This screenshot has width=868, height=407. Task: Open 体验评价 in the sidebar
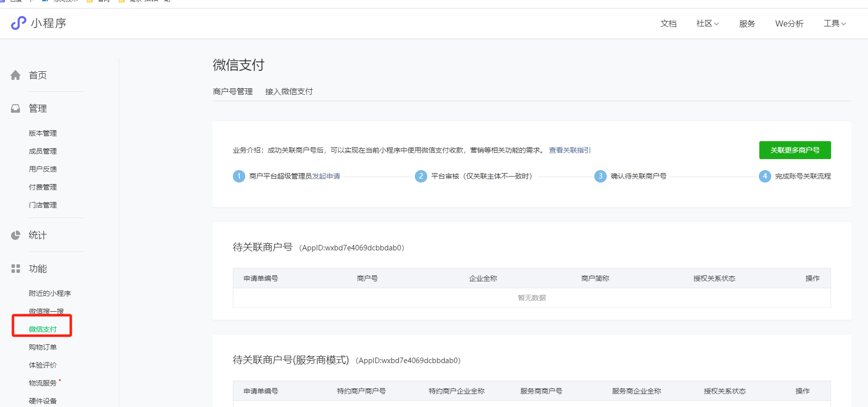click(x=43, y=365)
